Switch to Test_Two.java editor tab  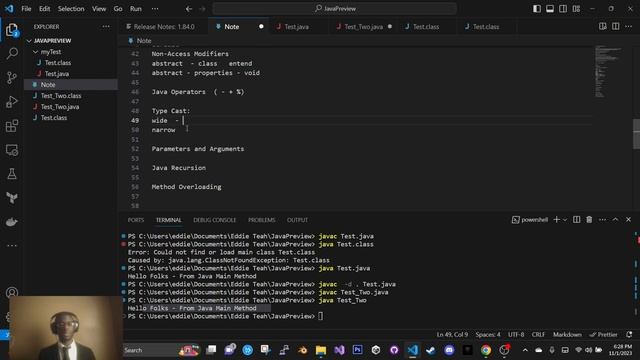(x=364, y=27)
